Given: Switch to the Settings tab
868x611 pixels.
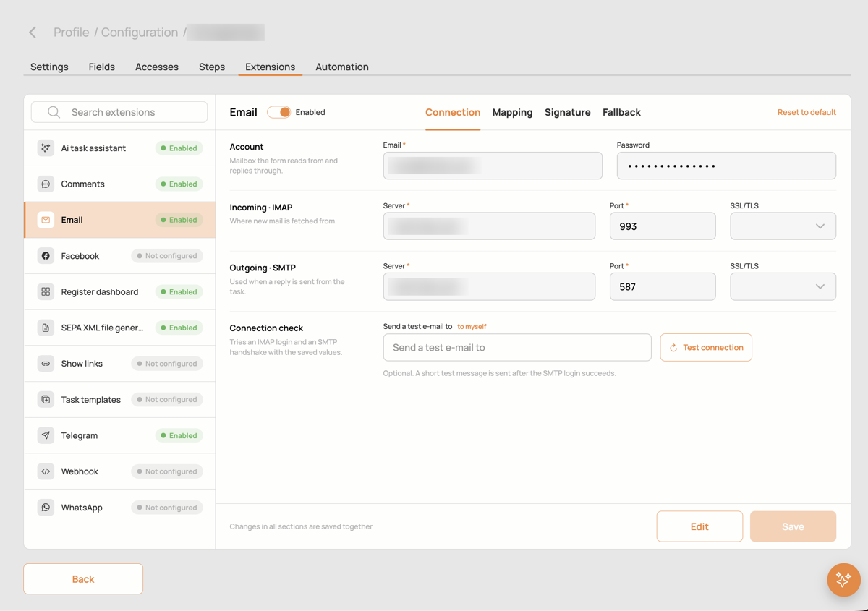Looking at the screenshot, I should 49,67.
